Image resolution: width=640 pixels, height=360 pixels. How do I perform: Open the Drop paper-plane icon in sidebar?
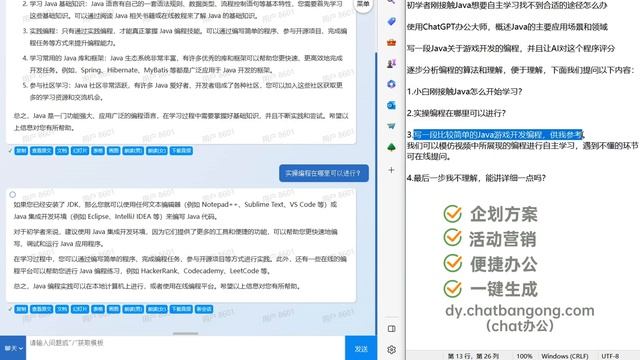click(x=391, y=126)
